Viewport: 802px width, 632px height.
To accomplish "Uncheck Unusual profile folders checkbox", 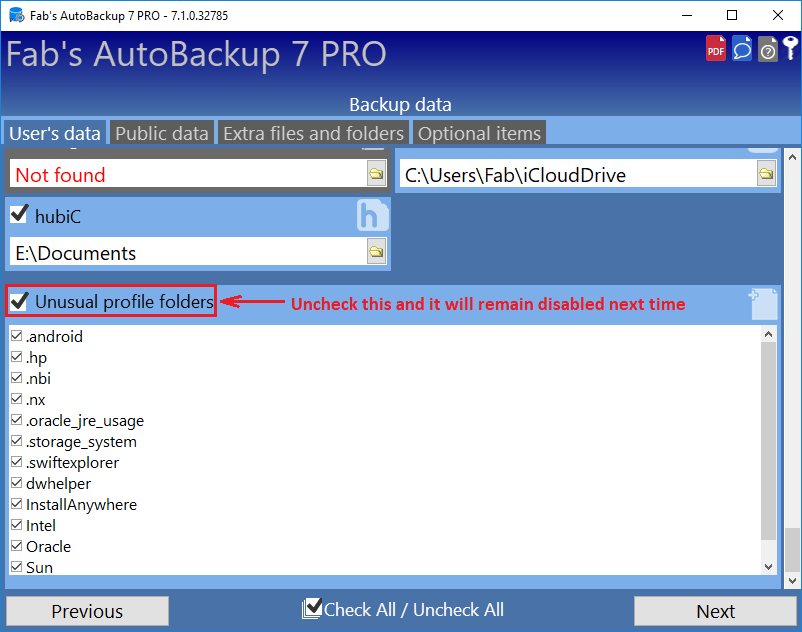I will click(x=19, y=301).
